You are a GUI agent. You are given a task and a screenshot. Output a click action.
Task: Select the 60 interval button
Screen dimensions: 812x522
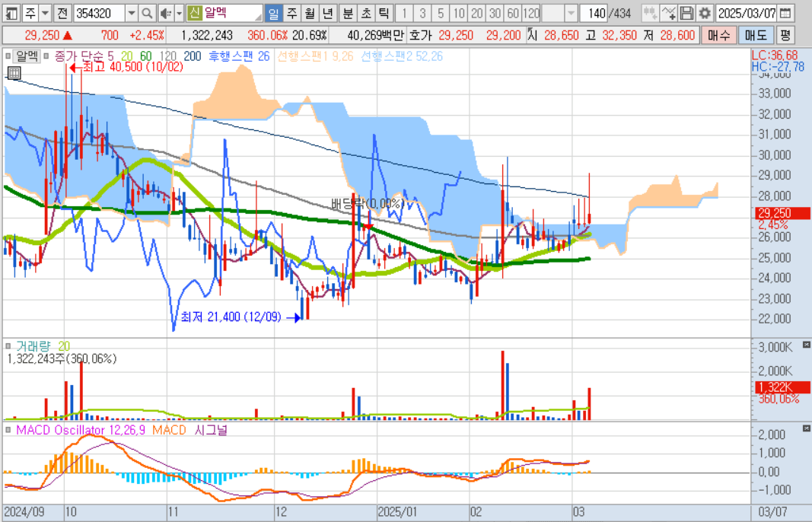click(513, 13)
